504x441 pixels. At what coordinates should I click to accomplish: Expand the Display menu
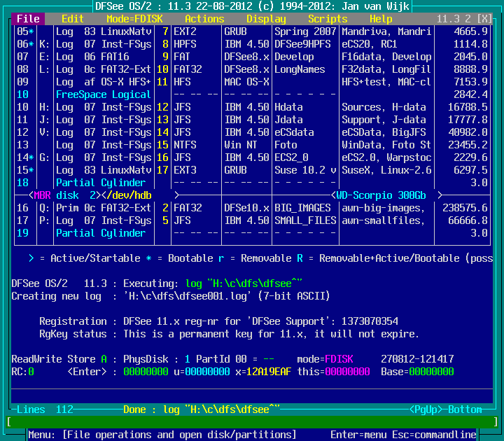point(266,19)
